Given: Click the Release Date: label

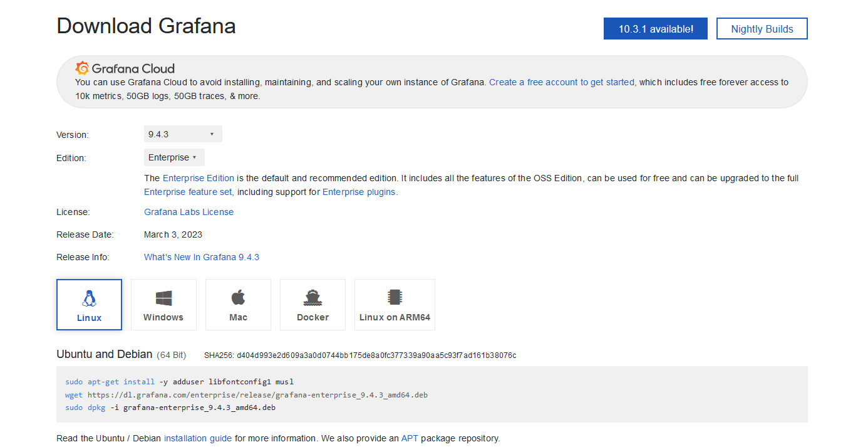Looking at the screenshot, I should point(85,234).
